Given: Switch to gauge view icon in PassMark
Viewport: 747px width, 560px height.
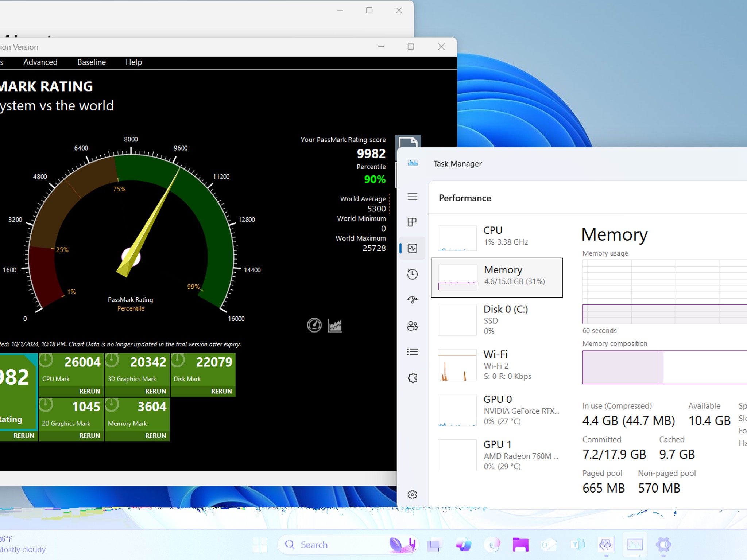Looking at the screenshot, I should [314, 325].
